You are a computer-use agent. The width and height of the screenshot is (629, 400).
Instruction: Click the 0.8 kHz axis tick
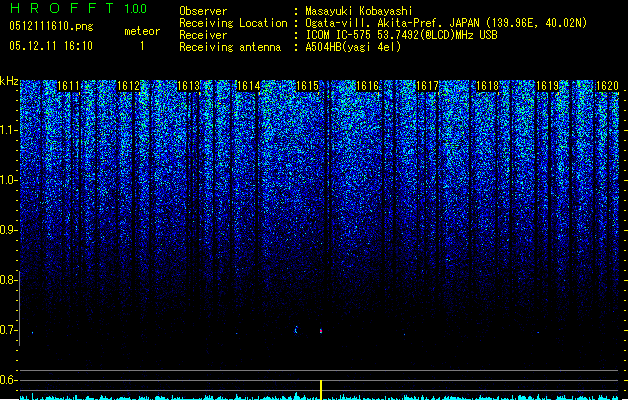[x=8, y=280]
